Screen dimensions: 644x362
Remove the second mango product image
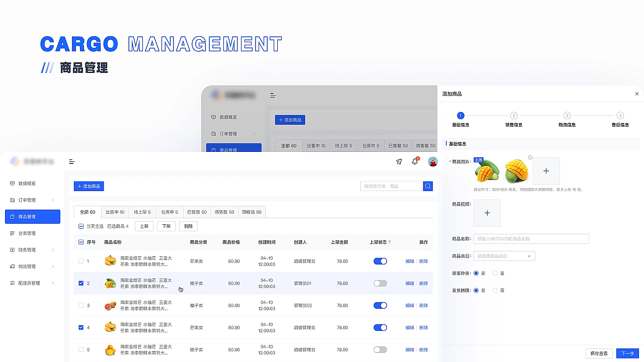530,157
